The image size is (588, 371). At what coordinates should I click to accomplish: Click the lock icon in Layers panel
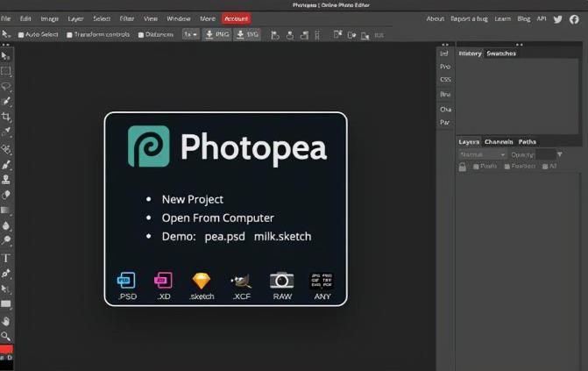(463, 167)
